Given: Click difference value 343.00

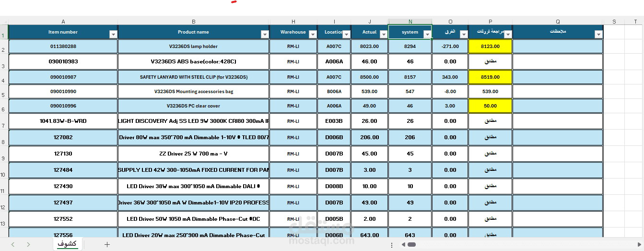Looking at the screenshot, I should coord(450,77).
